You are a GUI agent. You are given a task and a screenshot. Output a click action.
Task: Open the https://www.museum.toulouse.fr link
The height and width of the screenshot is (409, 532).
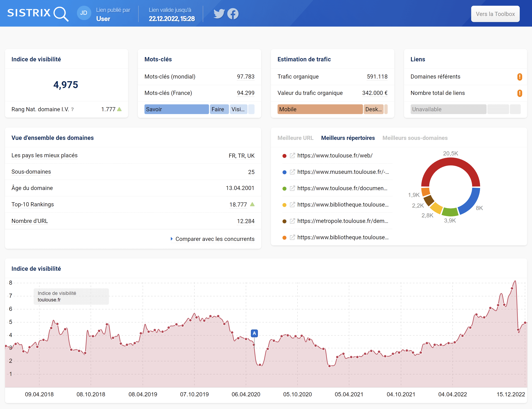pos(343,172)
